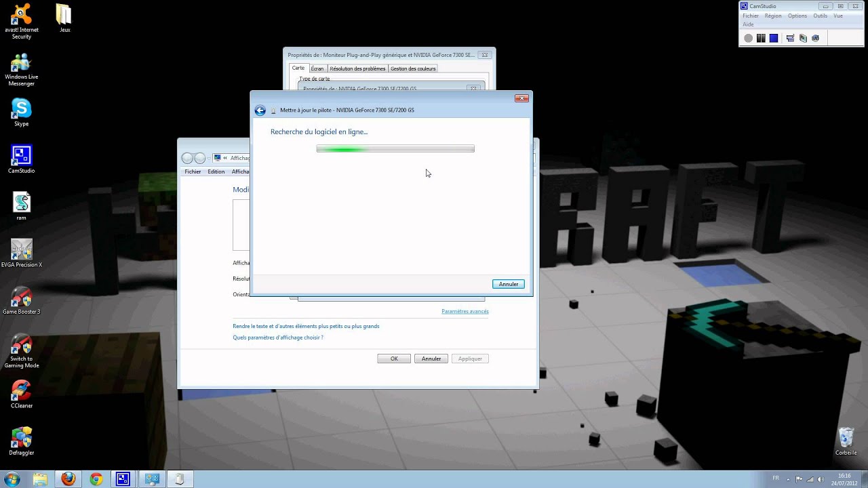Open the Outils menu in CamStudio
The width and height of the screenshot is (868, 488).
point(821,16)
